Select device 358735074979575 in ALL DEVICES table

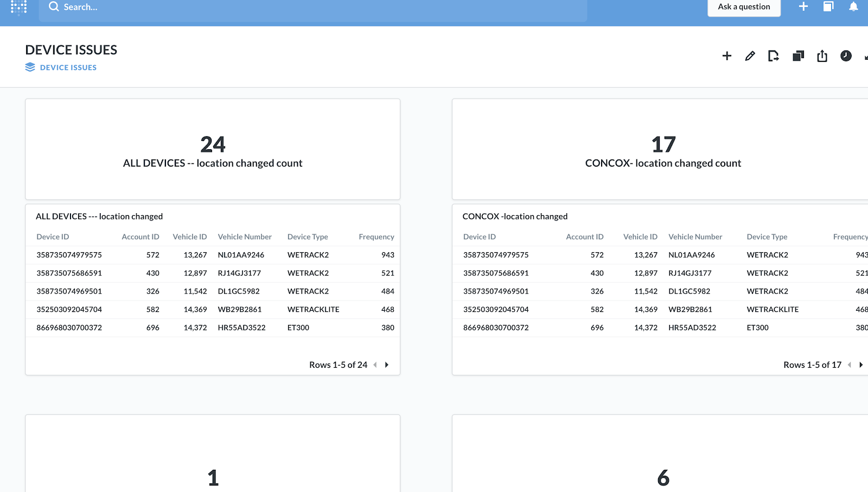coord(69,255)
